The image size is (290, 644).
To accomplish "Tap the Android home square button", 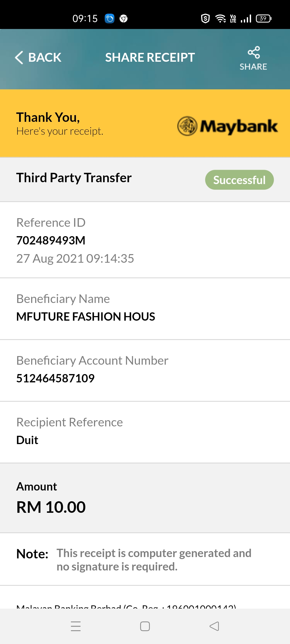I will [145, 626].
